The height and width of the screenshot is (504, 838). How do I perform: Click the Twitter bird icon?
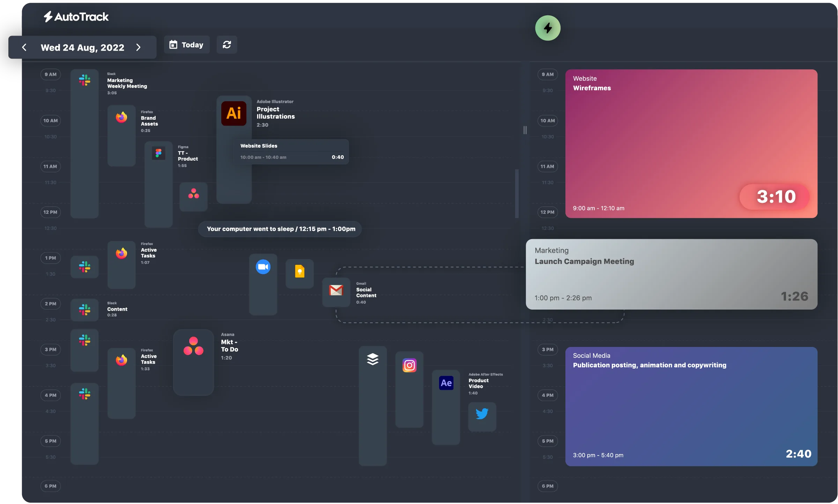(x=482, y=414)
